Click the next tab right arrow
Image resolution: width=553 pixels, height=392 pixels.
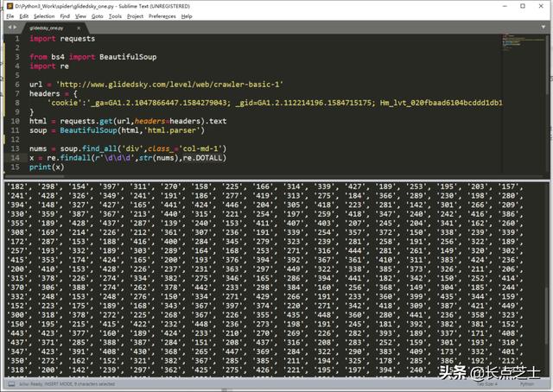point(15,27)
